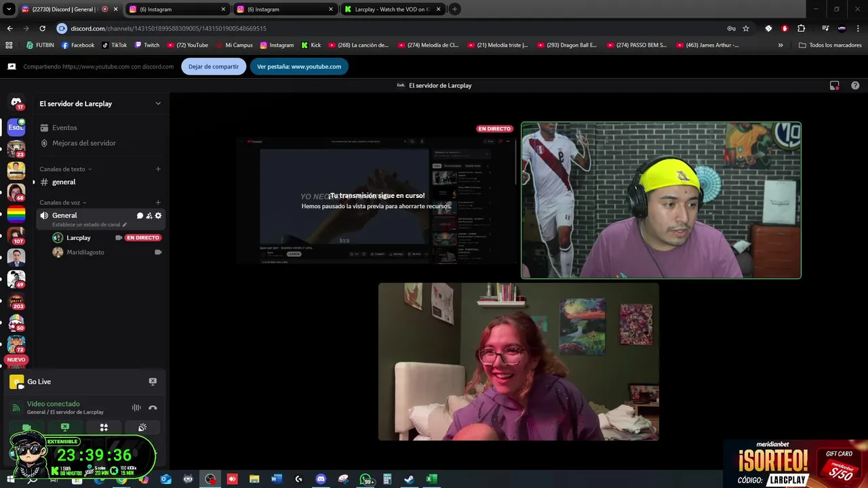
Task: Select rainbow flag server icon
Action: (16, 215)
